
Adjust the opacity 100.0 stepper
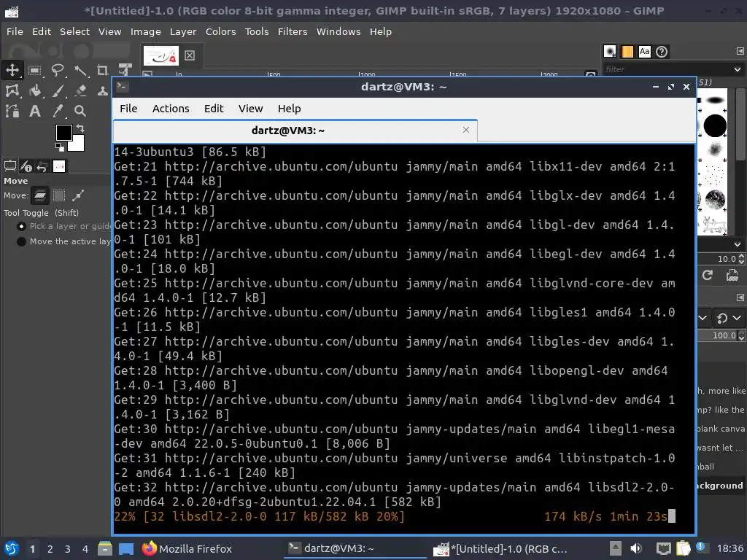pos(741,335)
